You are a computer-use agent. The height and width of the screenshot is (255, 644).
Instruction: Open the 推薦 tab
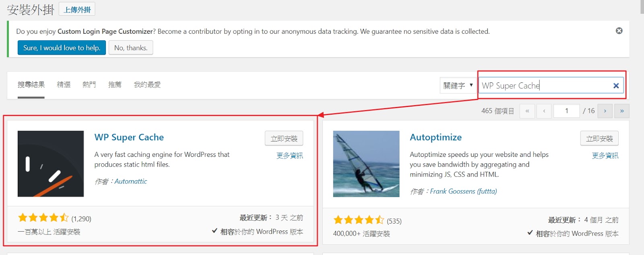click(115, 84)
